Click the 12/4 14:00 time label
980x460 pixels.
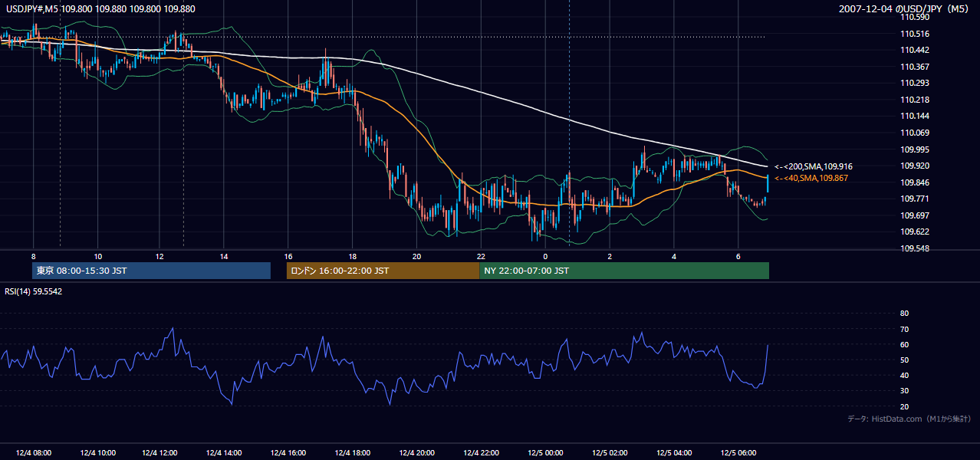pos(225,452)
